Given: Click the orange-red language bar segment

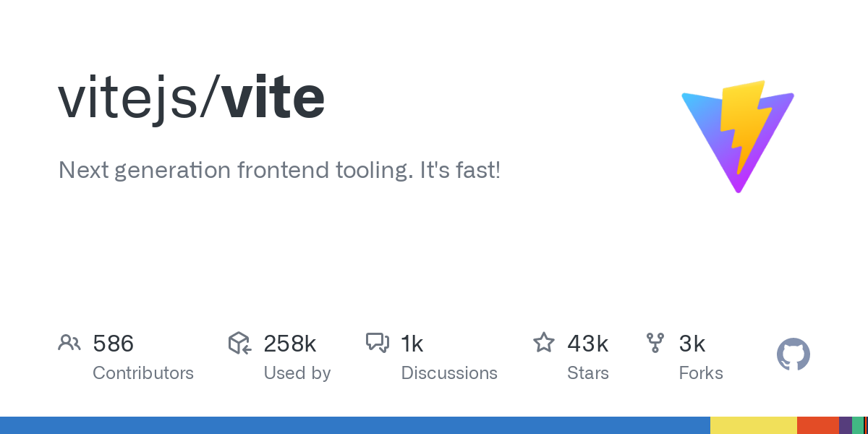Looking at the screenshot, I should pos(817,425).
